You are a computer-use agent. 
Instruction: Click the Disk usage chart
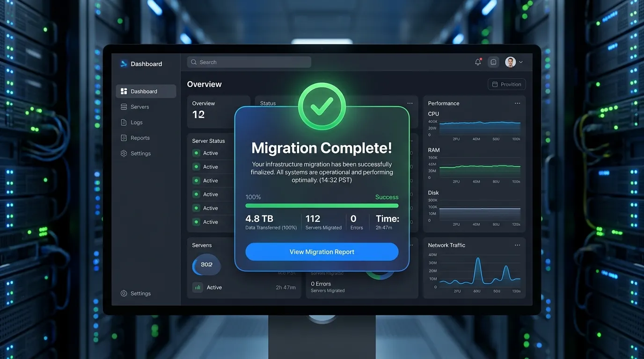click(480, 210)
